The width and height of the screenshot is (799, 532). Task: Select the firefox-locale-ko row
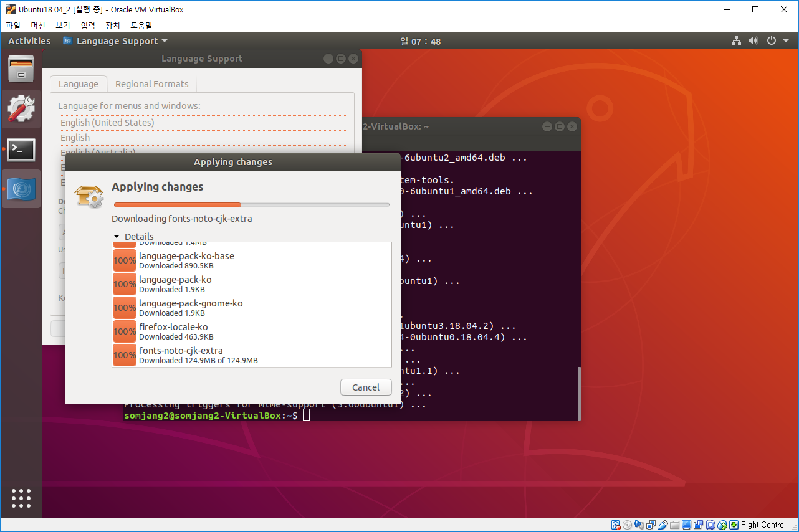(x=252, y=331)
